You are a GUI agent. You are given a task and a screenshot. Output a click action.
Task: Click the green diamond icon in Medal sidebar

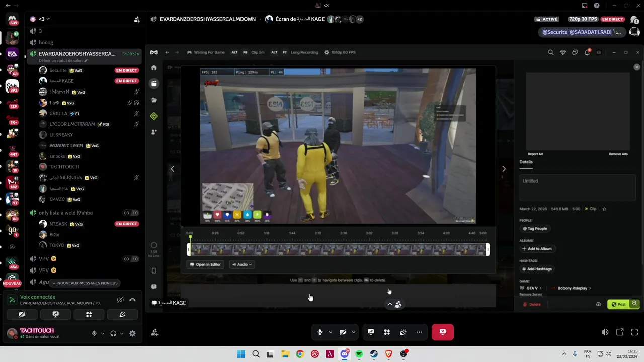154,116
